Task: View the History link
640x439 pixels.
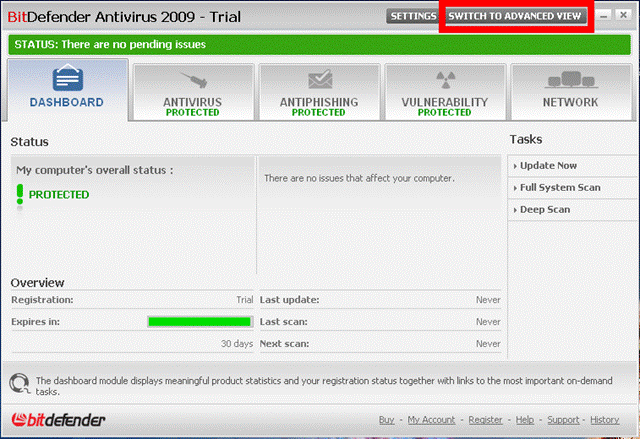Action: 605,420
